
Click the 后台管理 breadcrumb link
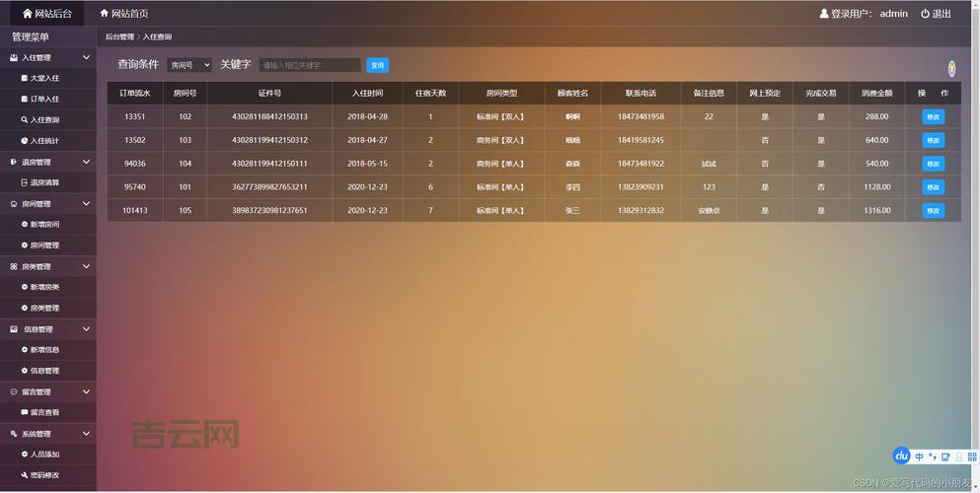click(119, 36)
